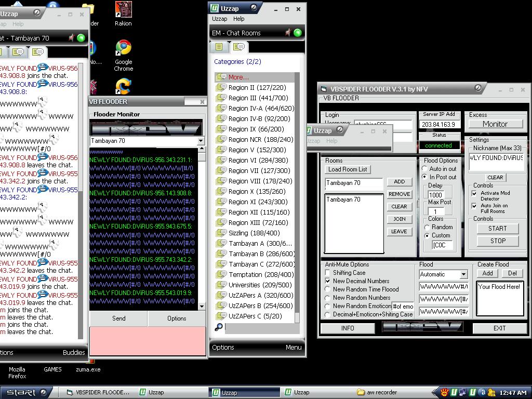Enable Shifting Case checkbox

click(x=327, y=272)
